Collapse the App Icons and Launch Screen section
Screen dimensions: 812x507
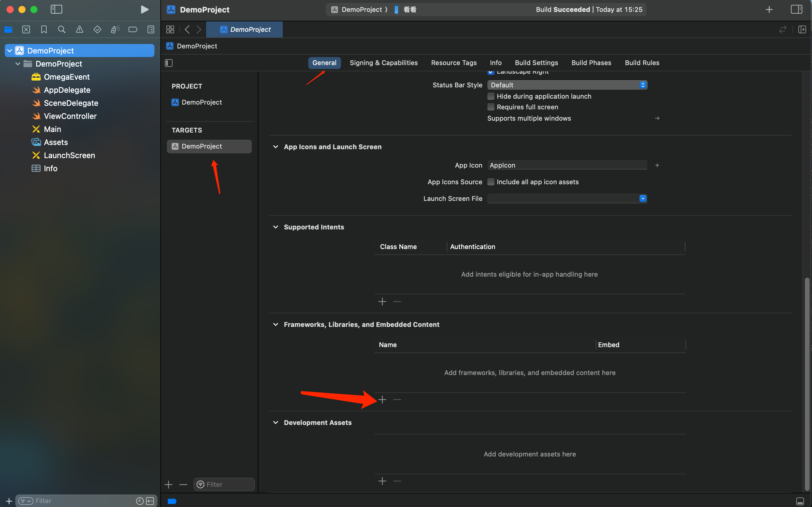[x=276, y=147]
